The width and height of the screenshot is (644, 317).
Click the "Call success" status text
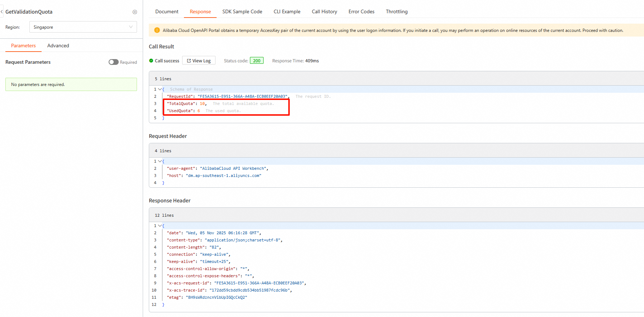point(167,61)
